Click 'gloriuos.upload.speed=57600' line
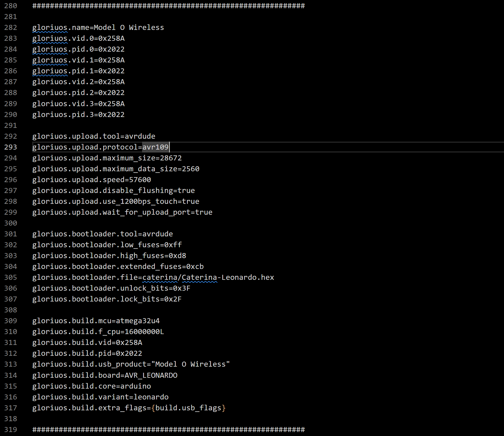This screenshot has width=504, height=436. coord(92,180)
